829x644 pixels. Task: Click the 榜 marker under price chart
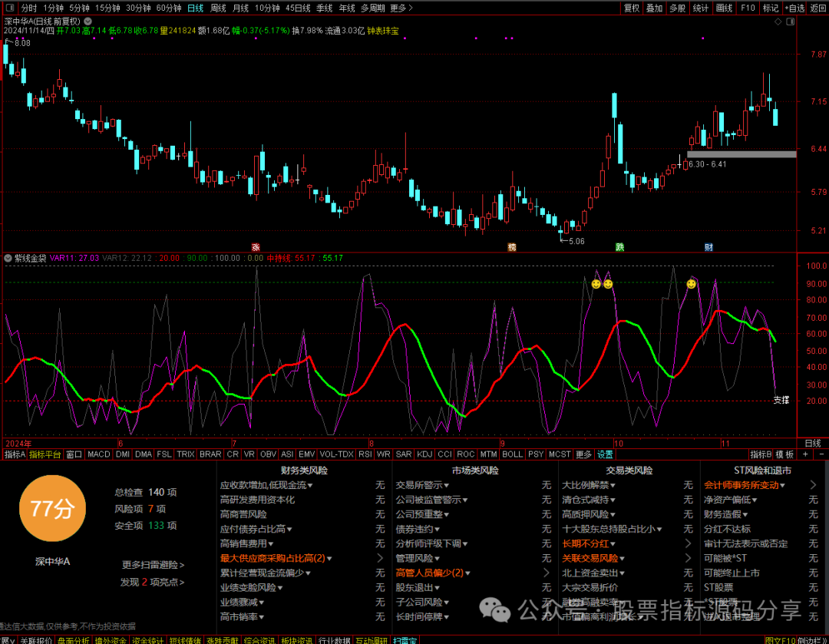(x=512, y=247)
